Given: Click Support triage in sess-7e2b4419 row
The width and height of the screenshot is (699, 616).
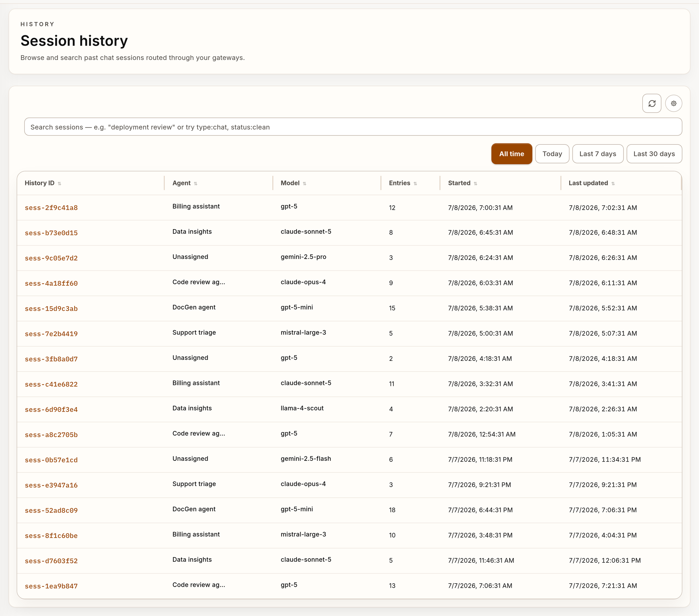Looking at the screenshot, I should (194, 333).
